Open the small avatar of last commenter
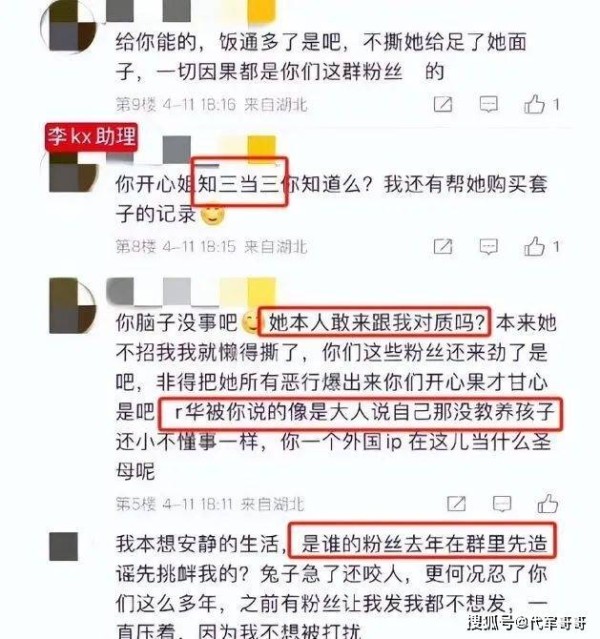The height and width of the screenshot is (639, 600). (x=64, y=546)
